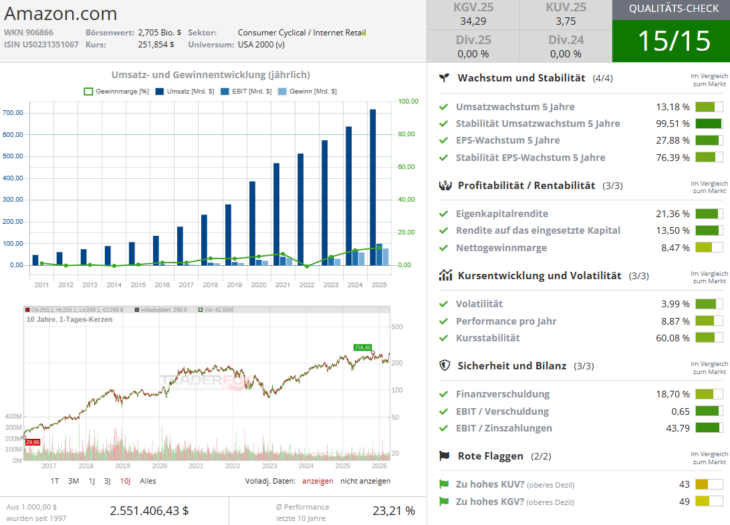Viewport: 730px width, 525px height.
Task: Click the Umsatzwachstum 5 Jahre comparison bar
Action: pos(708,107)
